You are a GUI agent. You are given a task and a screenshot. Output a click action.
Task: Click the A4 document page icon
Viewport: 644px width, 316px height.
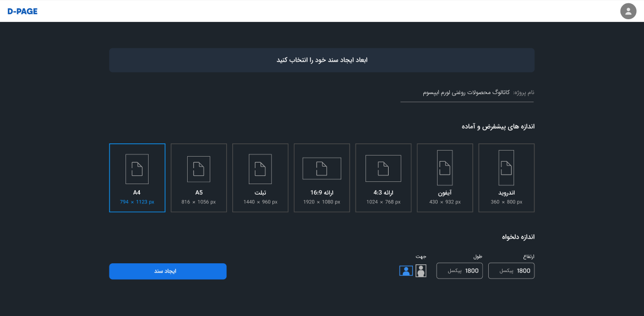click(x=137, y=169)
